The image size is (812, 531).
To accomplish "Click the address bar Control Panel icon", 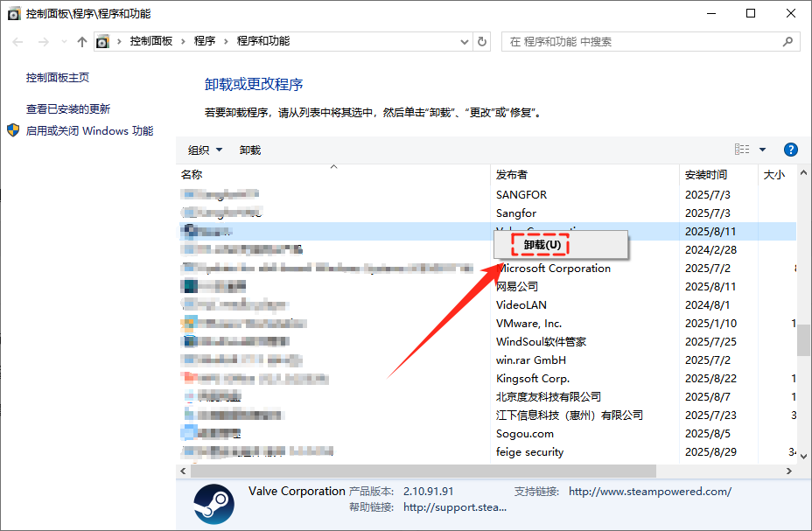I will pos(103,41).
